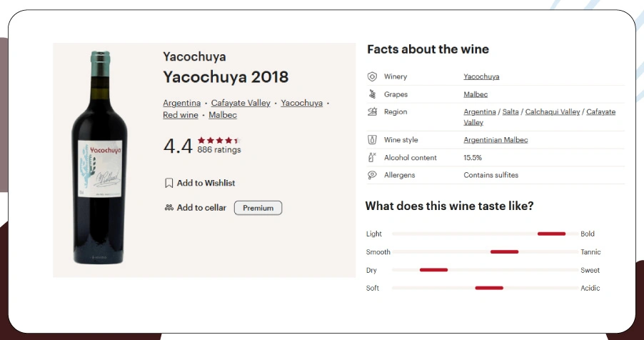Click the Wine style bottle icon

372,140
